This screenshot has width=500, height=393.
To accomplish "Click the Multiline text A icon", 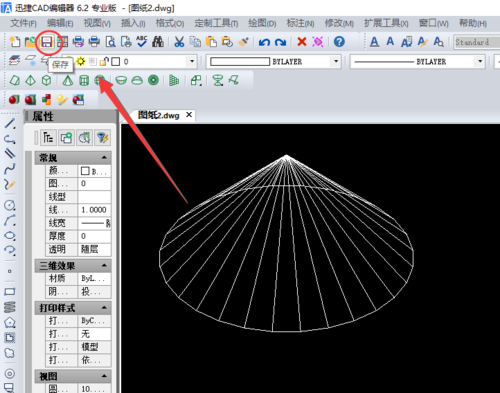I will tap(374, 42).
